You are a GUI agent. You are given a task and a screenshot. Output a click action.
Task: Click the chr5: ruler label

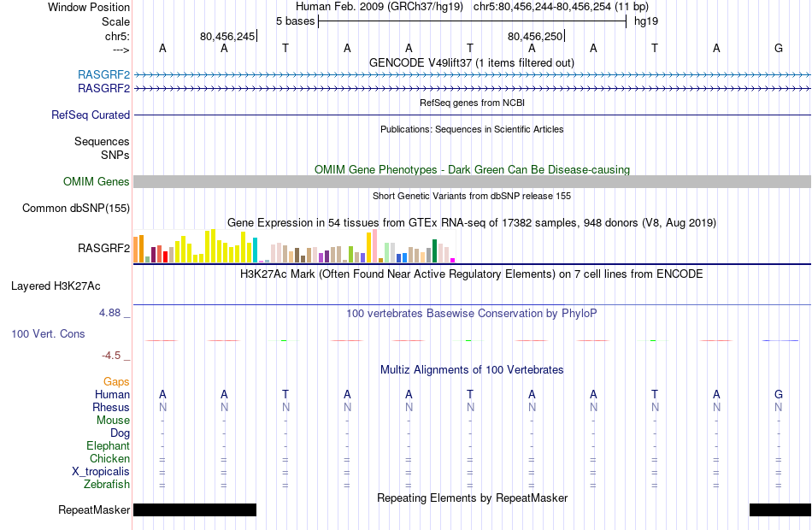coord(117,36)
